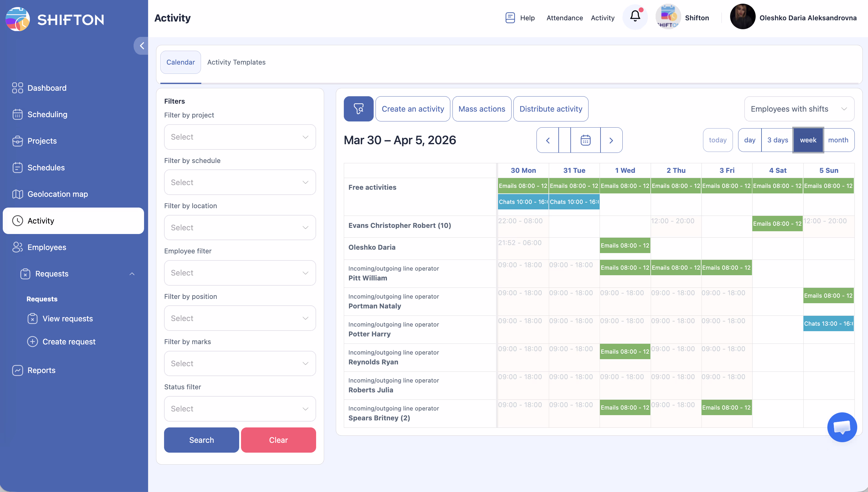Screen dimensions: 868x492
Task: Switch the calendar to month view
Action: point(838,140)
